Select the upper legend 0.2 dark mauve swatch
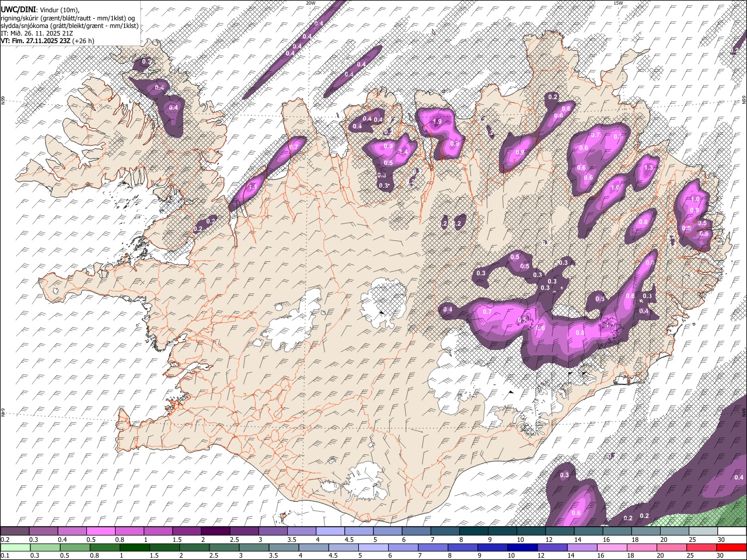 15,531
